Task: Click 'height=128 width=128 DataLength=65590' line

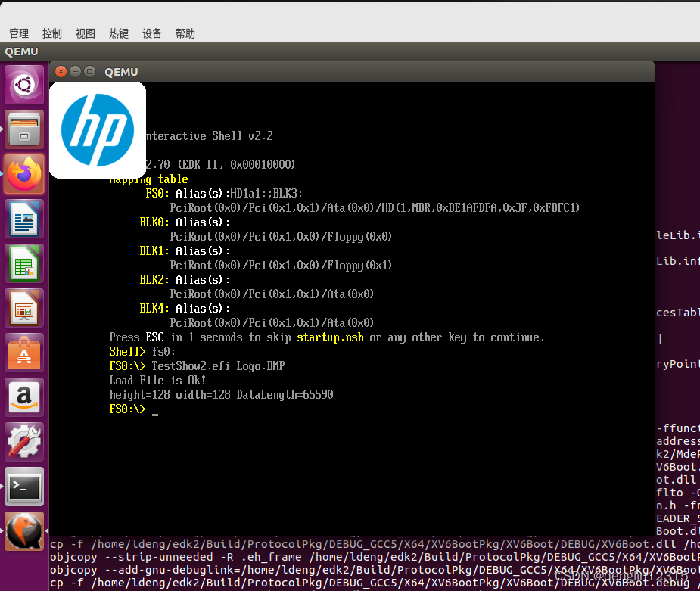Action: pos(222,394)
